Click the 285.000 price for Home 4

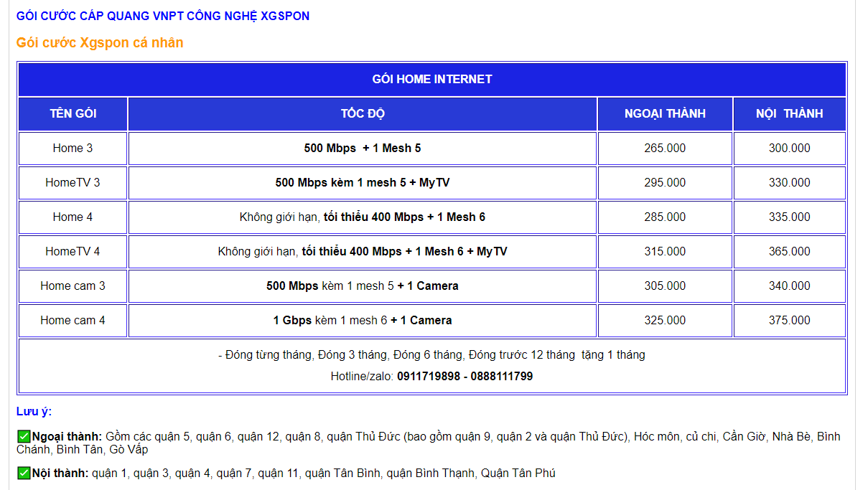[x=665, y=217]
